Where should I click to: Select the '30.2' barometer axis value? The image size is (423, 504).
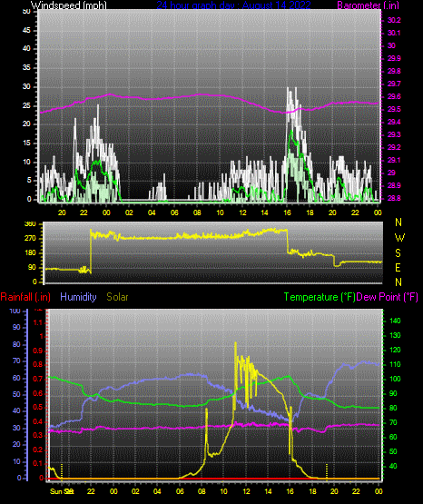click(x=394, y=20)
